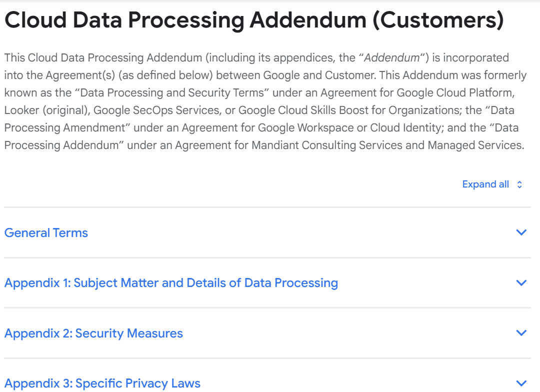The width and height of the screenshot is (540, 392).
Task: Open the General Terms heading link
Action: point(46,232)
